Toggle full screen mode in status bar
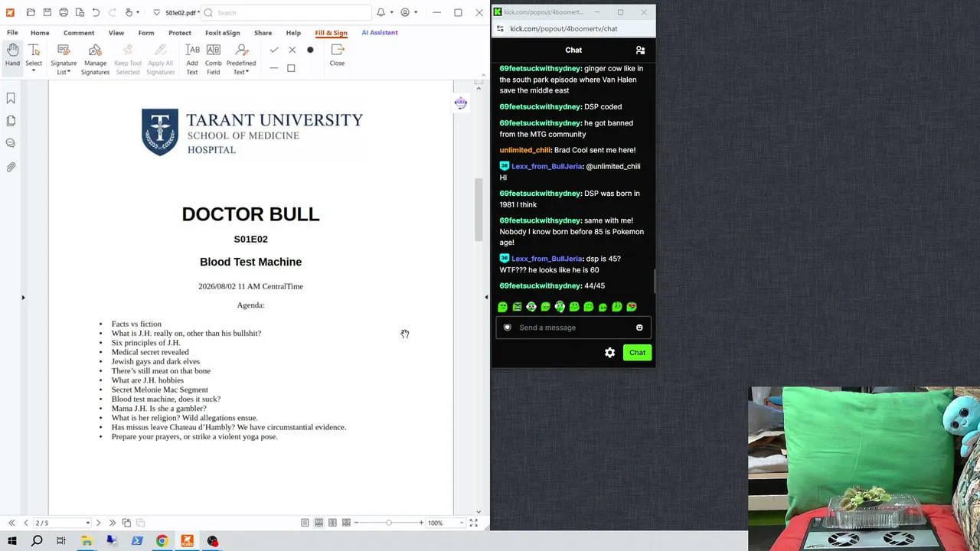The image size is (980, 551). click(473, 523)
